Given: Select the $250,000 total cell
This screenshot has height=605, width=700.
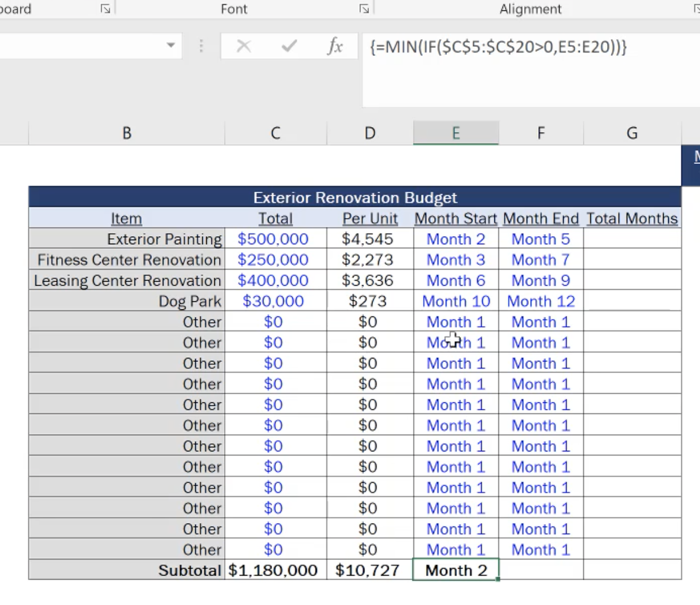Looking at the screenshot, I should pyautogui.click(x=275, y=260).
